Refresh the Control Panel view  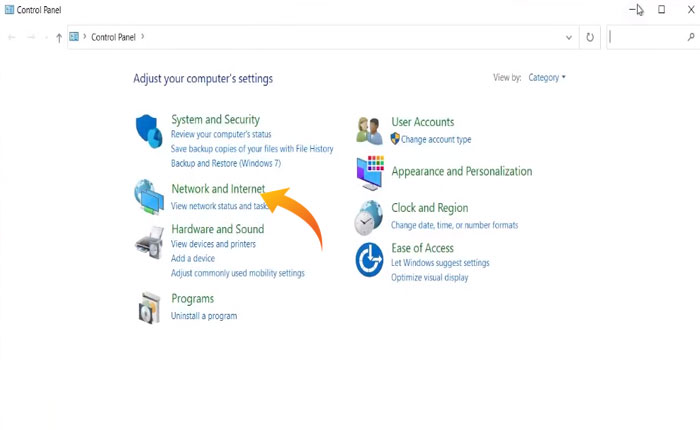click(x=590, y=37)
